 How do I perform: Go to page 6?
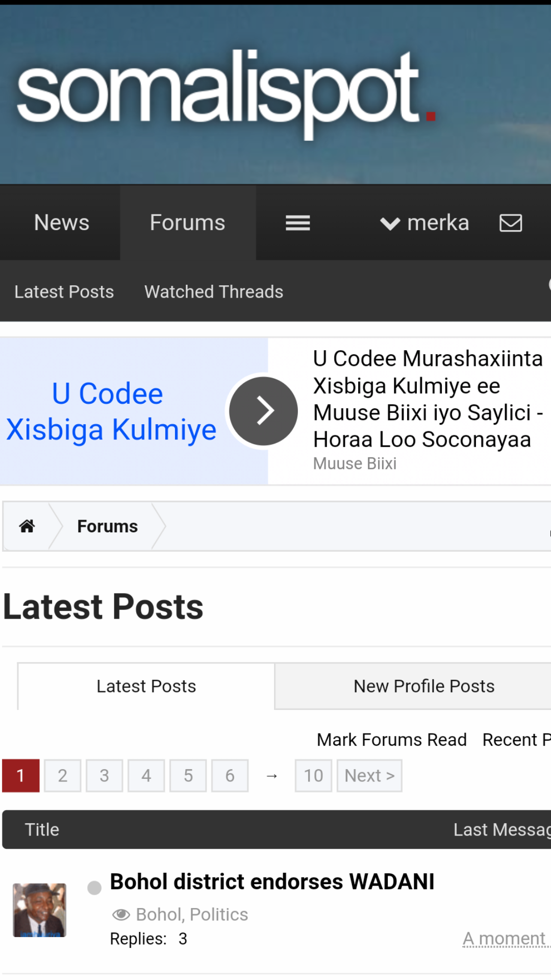coord(230,776)
